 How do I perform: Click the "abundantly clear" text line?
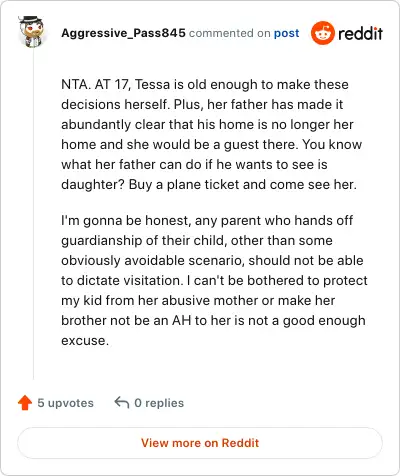(x=207, y=124)
